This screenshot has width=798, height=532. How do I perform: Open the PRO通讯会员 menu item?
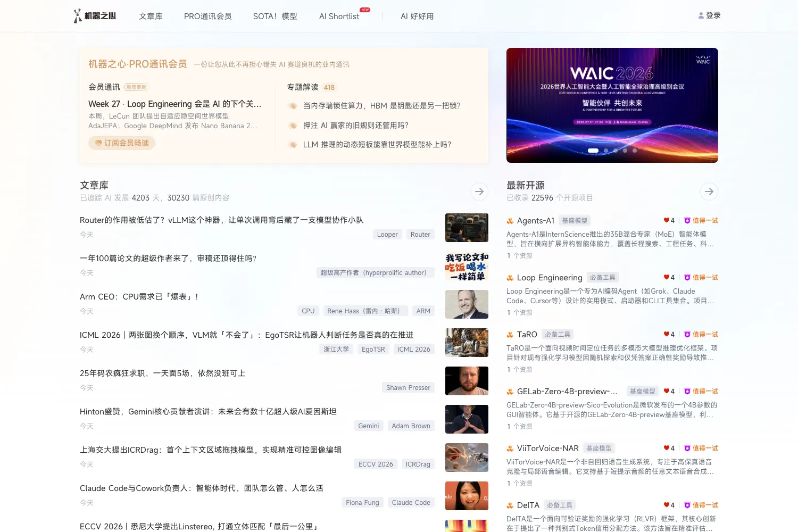208,16
